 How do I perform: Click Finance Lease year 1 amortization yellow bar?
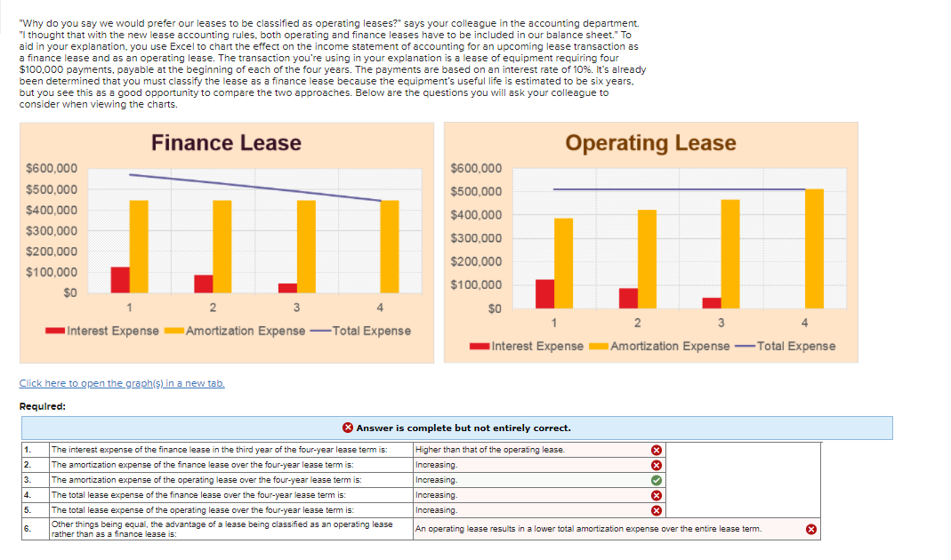coord(139,247)
